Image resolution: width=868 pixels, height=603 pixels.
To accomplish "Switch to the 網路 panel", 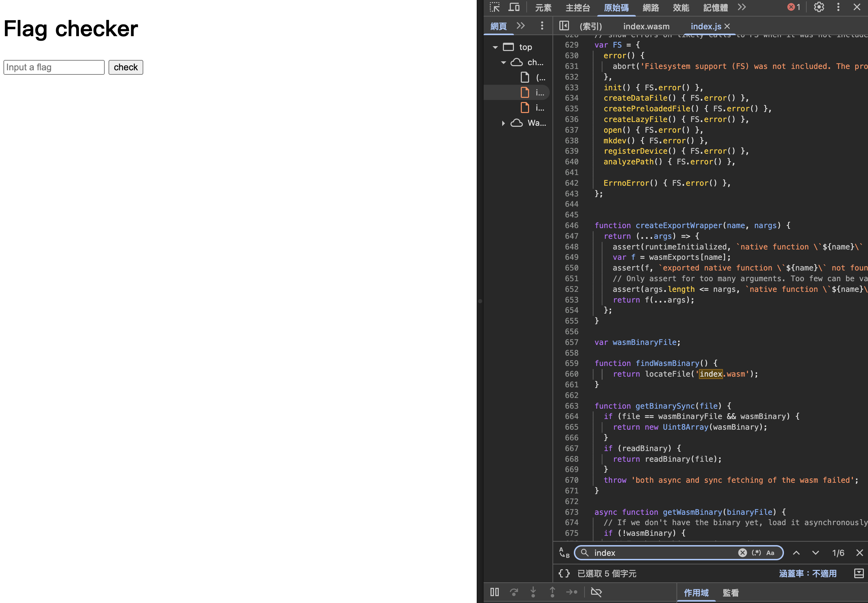I will [650, 8].
